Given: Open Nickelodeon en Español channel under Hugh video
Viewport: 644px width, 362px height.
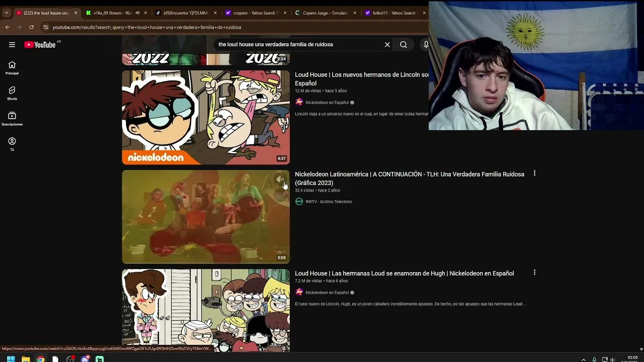Looking at the screenshot, I should click(327, 293).
